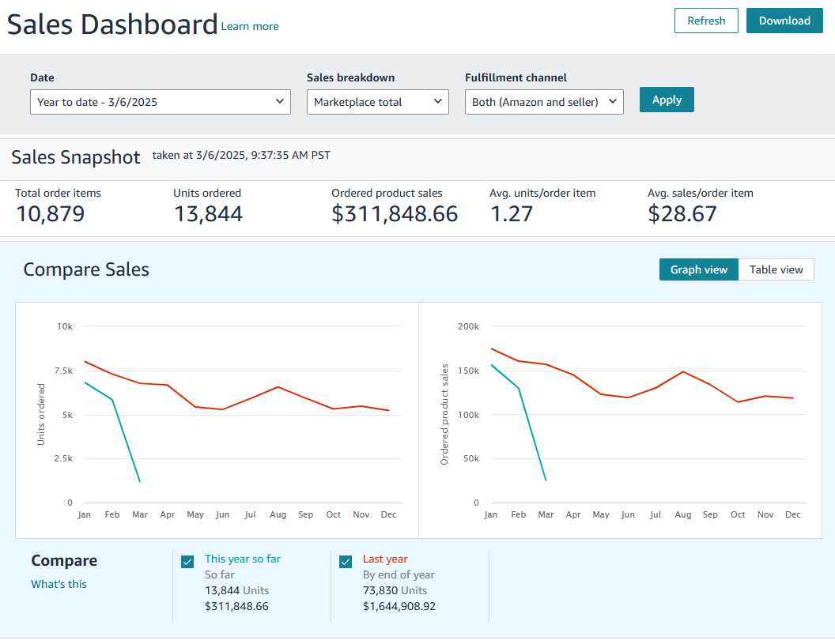
Task: Click the Jan label on product sales chart
Action: click(x=490, y=514)
